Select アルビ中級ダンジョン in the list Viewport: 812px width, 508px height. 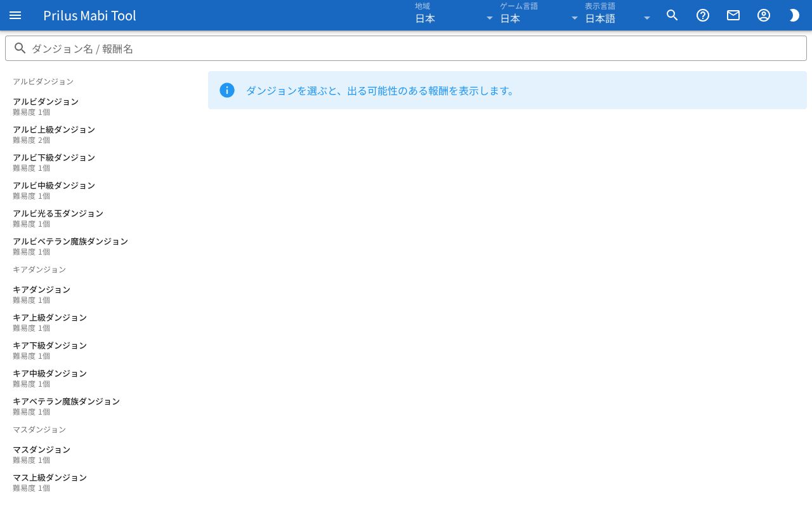point(101,190)
